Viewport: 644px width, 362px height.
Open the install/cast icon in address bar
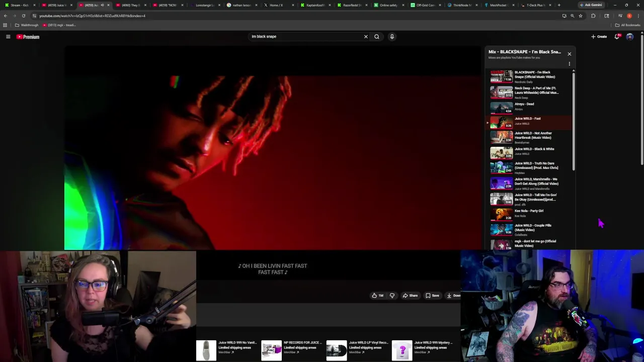(x=564, y=16)
